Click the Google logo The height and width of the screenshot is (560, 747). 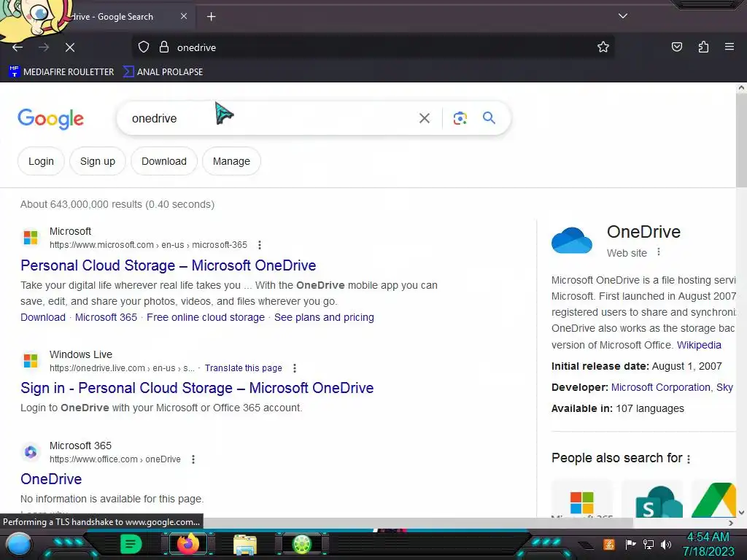[x=50, y=119]
